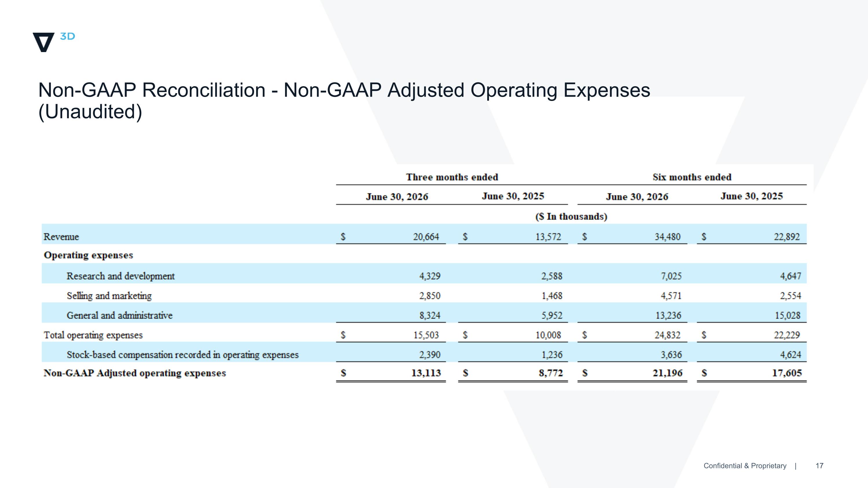The height and width of the screenshot is (488, 868).
Task: Select the revenue value 20,664
Action: [x=426, y=237]
